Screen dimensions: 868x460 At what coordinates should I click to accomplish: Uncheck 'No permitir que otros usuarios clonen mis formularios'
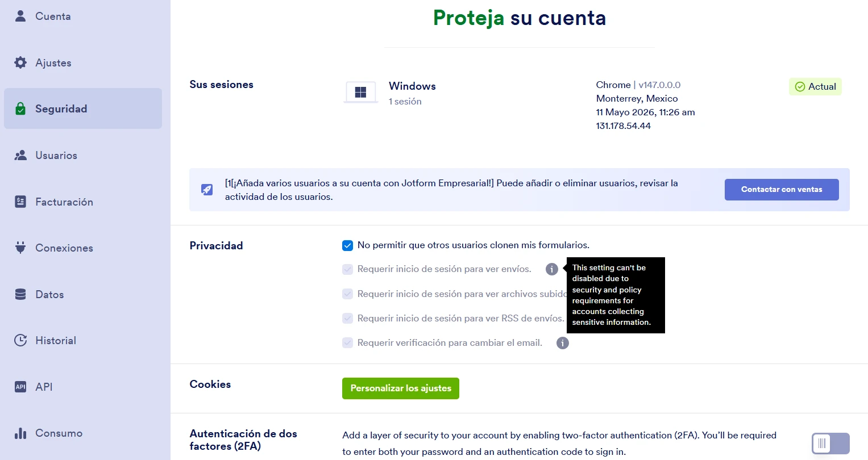point(347,245)
